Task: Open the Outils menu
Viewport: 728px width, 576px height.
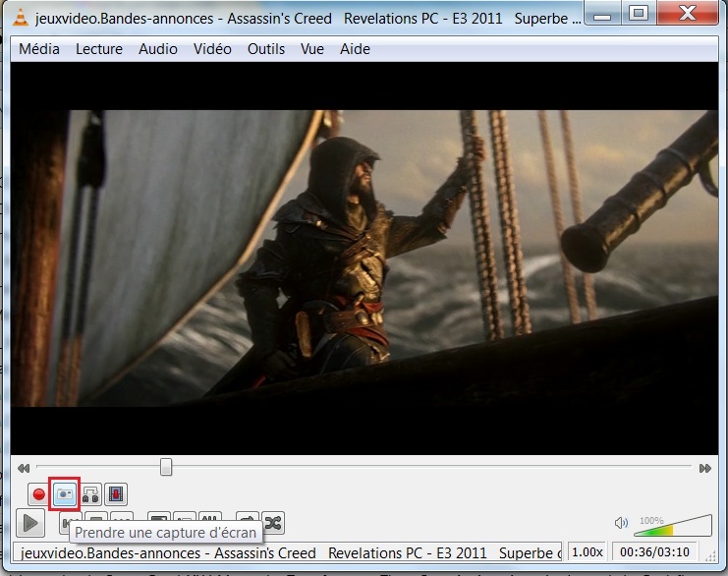Action: pos(266,49)
